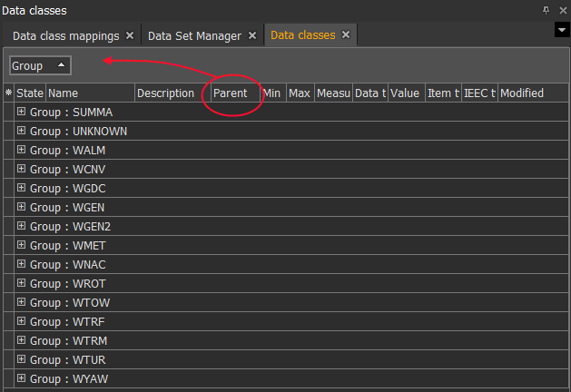Close the active Data classes tab
This screenshot has width=571, height=392.
point(346,35)
